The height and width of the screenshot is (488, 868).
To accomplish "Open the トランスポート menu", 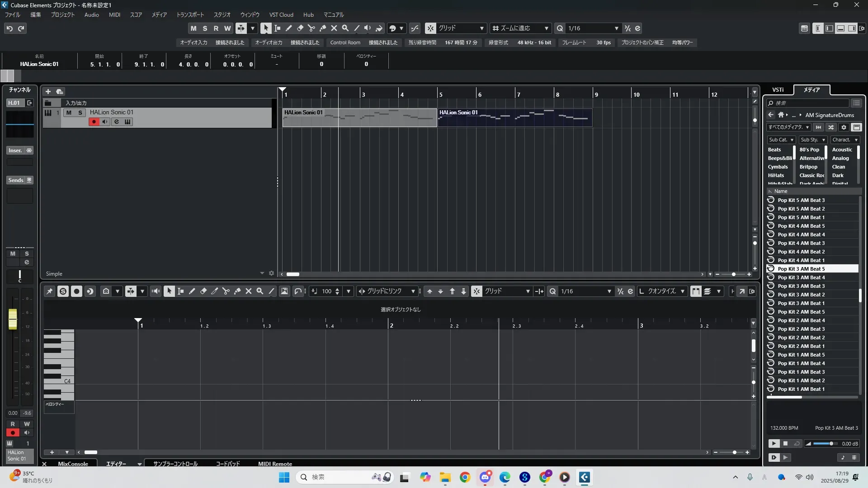I will (190, 14).
